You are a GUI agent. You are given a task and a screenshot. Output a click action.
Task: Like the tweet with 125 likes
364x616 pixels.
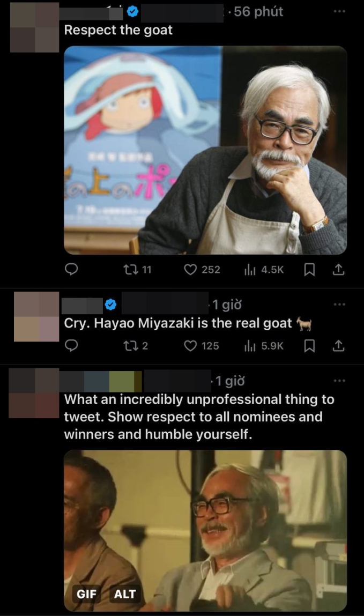point(190,346)
